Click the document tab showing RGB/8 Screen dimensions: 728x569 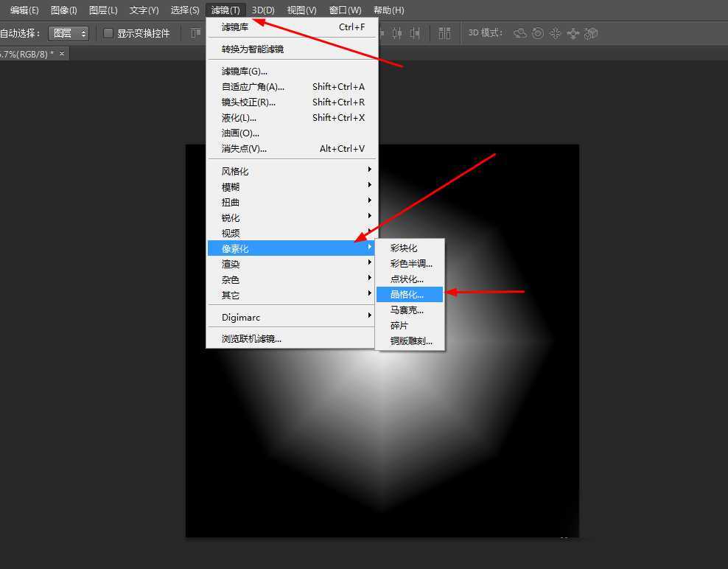pos(24,53)
